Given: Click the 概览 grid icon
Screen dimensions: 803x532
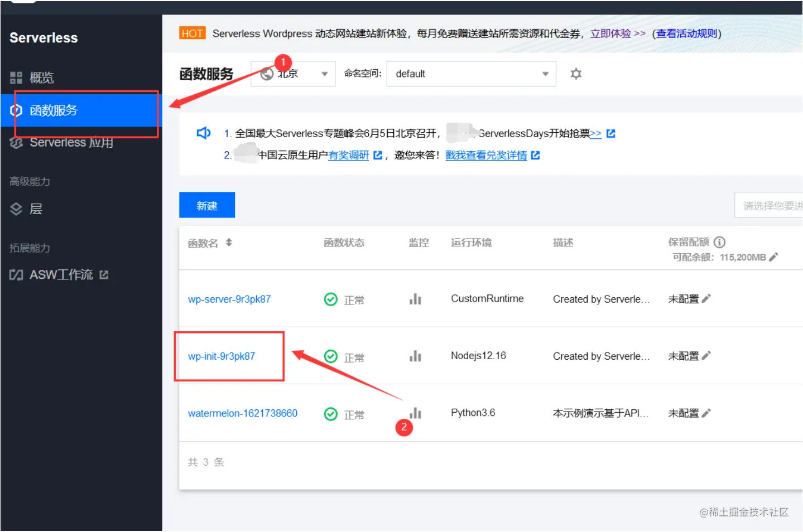Looking at the screenshot, I should pyautogui.click(x=16, y=78).
